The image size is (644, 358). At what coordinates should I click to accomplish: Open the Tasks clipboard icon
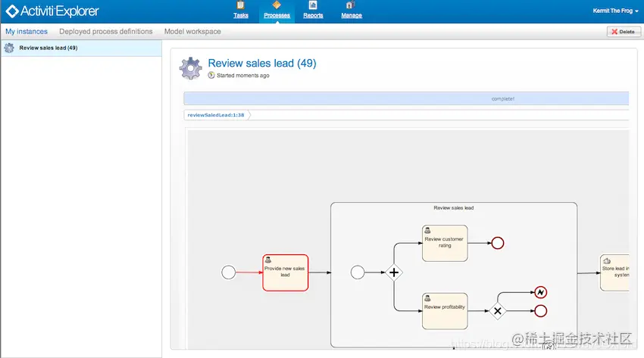tap(241, 5)
